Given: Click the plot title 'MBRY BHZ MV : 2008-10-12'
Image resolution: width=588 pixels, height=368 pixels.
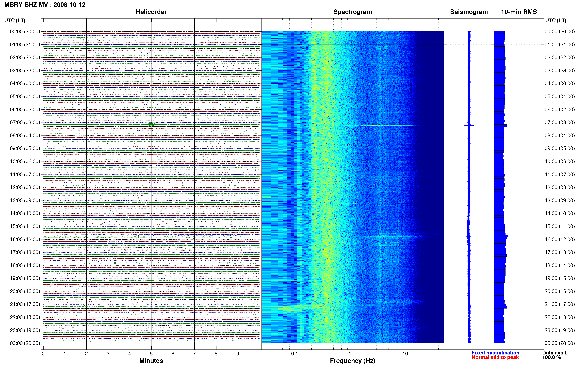Looking at the screenshot, I should tap(45, 5).
